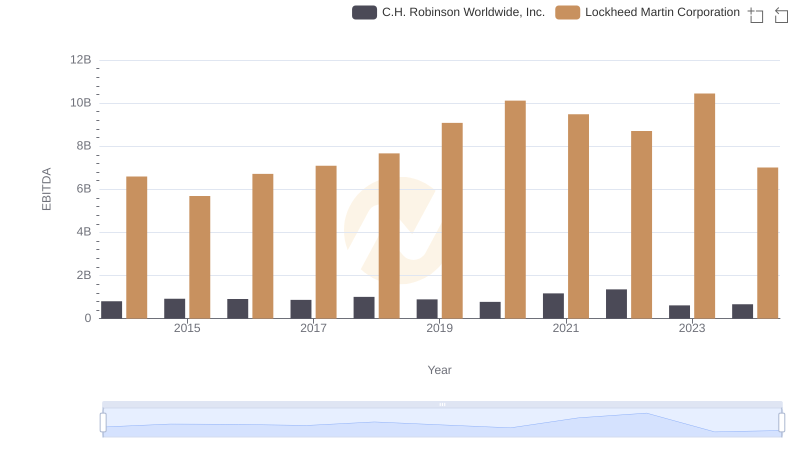The width and height of the screenshot is (800, 461).
Task: Click the Year axis title
Action: [439, 370]
